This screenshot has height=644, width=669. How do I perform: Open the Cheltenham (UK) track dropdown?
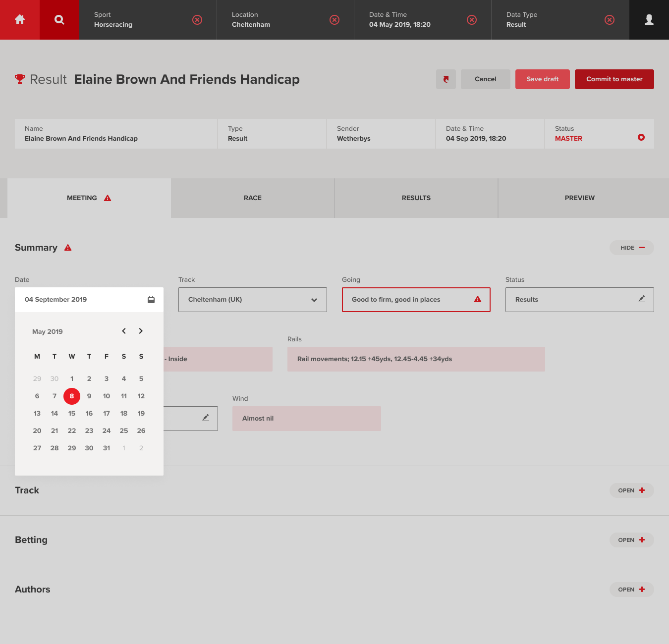[x=253, y=300]
